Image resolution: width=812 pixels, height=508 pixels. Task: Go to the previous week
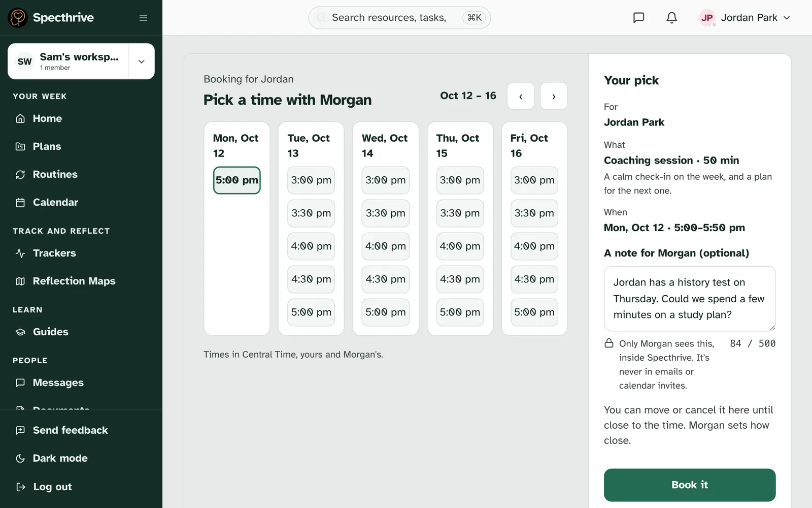521,96
